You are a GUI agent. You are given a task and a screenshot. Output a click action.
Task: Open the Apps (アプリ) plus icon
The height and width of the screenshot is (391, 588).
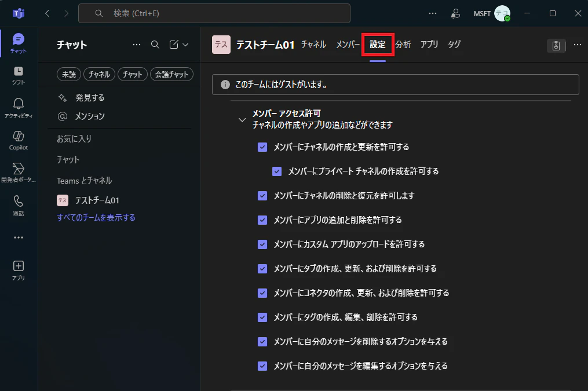pyautogui.click(x=19, y=271)
